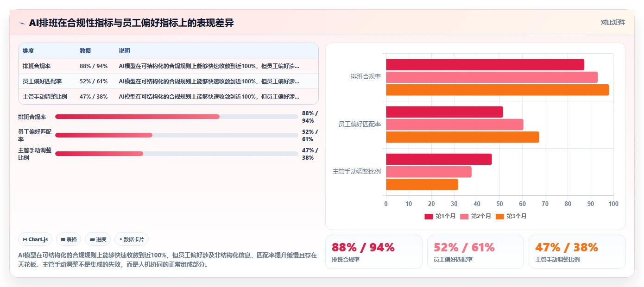
Task: Click the 第1个月 red bar for 主管手动调整比例
Action: point(439,159)
